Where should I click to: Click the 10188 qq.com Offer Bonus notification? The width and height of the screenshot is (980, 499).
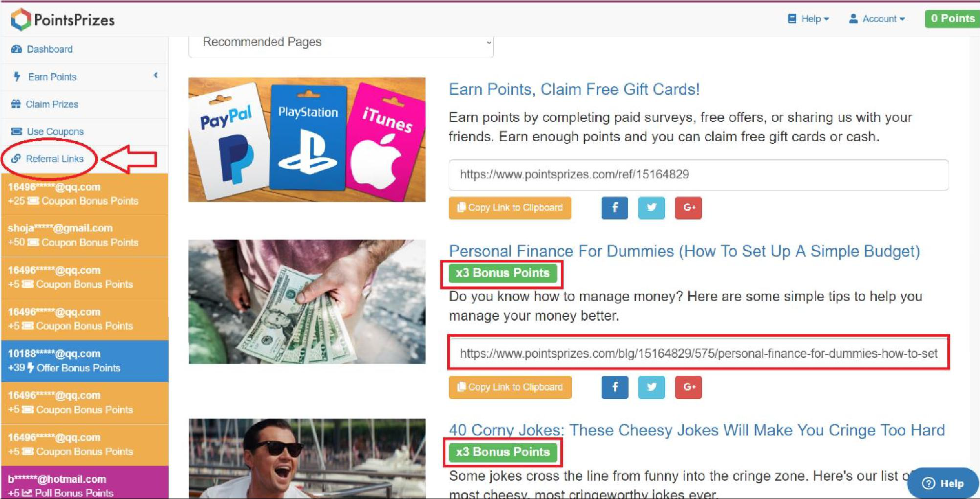click(85, 361)
